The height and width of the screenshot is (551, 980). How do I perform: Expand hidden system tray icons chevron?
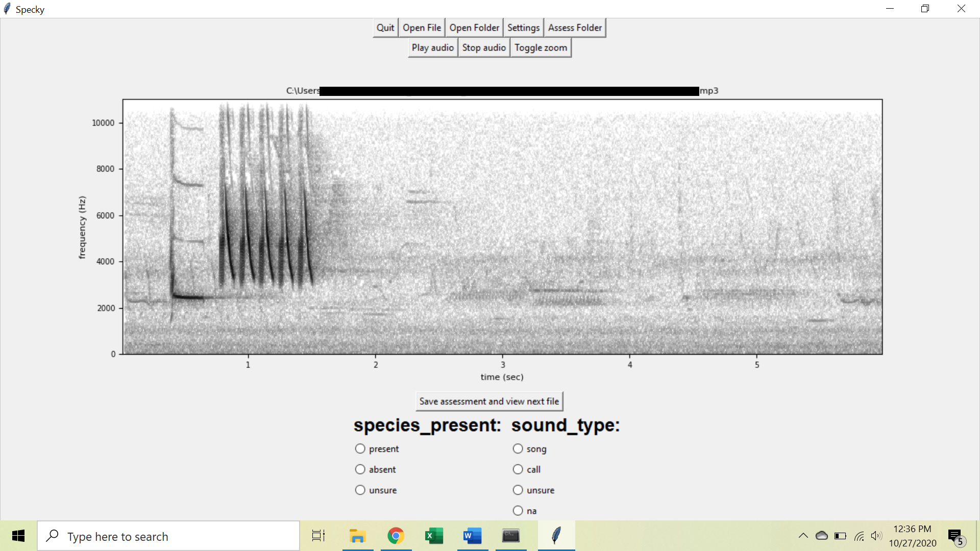pyautogui.click(x=803, y=536)
